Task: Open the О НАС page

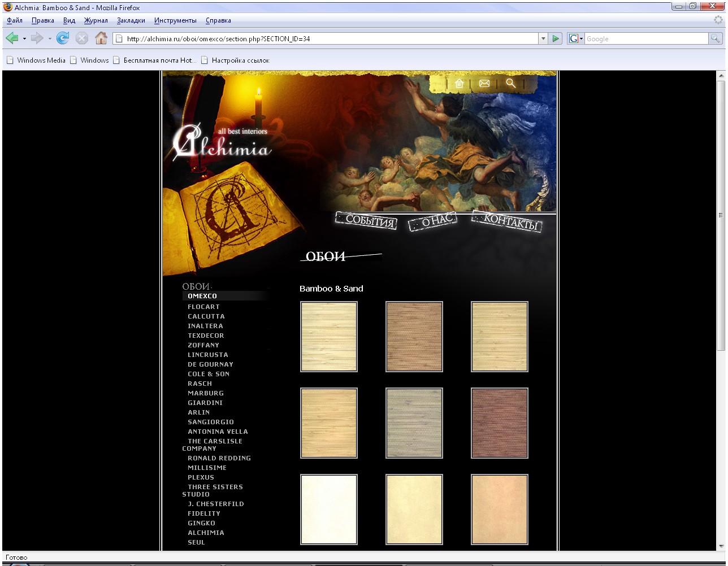Action: coord(432,221)
